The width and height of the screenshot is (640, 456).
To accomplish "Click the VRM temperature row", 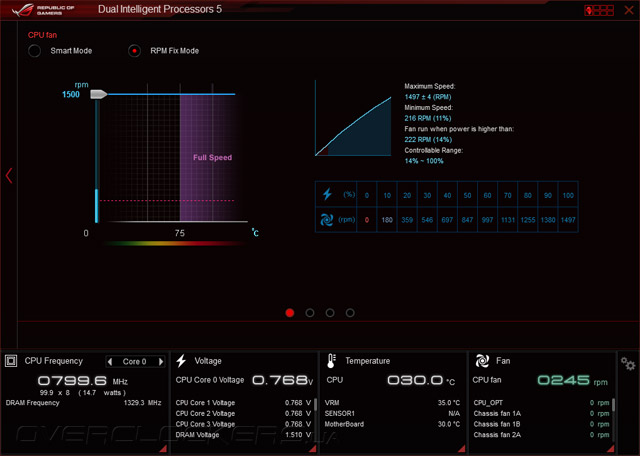I will pyautogui.click(x=392, y=403).
